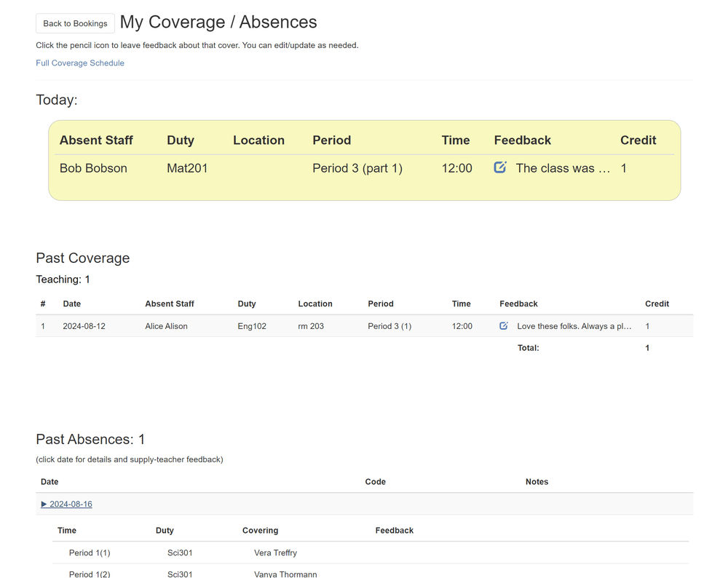
Task: Open the Full Coverage Schedule link
Action: [x=80, y=63]
